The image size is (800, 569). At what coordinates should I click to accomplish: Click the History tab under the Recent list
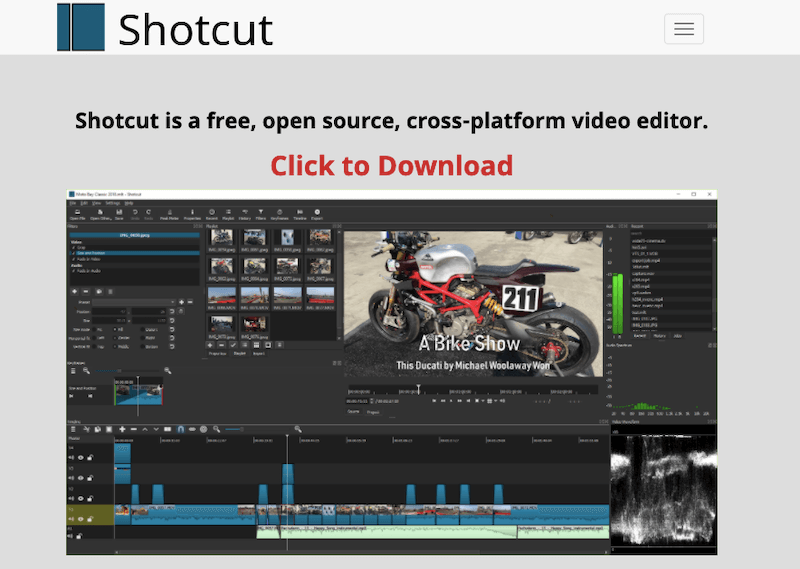click(x=660, y=336)
